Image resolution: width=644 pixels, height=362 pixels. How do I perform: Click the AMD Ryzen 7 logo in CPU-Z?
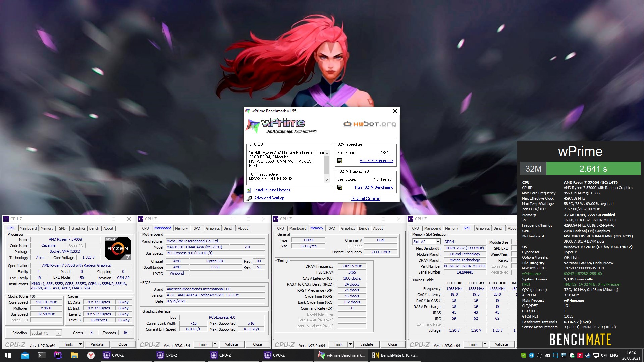118,248
